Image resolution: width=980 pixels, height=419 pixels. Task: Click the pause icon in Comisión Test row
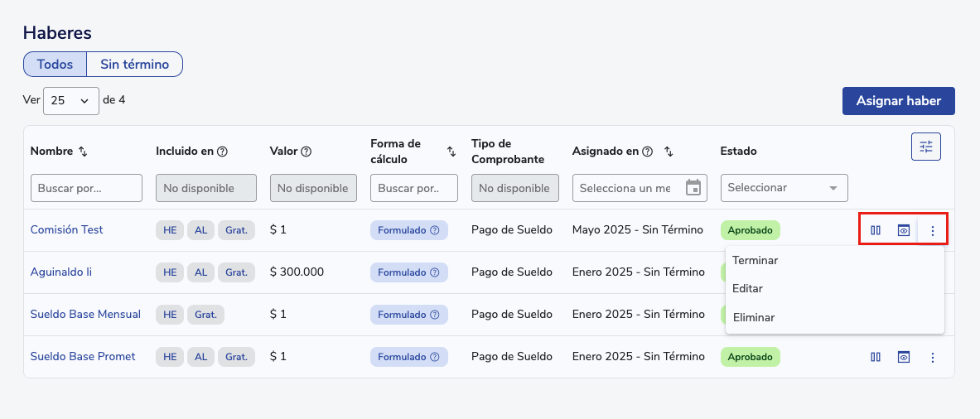[x=876, y=230]
